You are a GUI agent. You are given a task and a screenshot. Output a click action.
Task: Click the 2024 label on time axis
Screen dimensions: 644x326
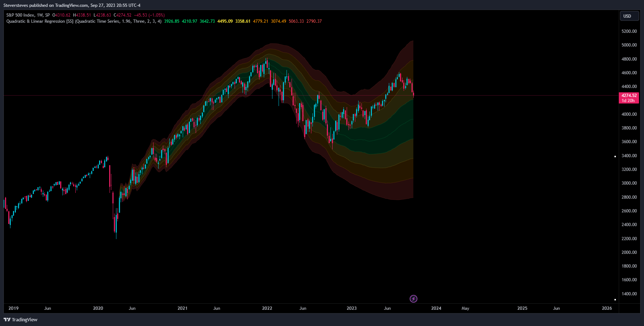coord(436,308)
